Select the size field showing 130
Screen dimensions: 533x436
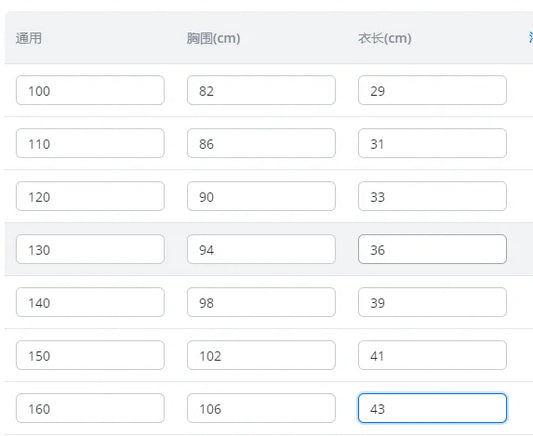[90, 249]
